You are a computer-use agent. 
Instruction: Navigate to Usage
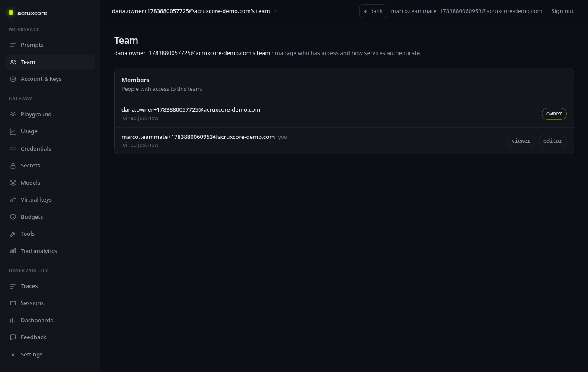(50, 131)
